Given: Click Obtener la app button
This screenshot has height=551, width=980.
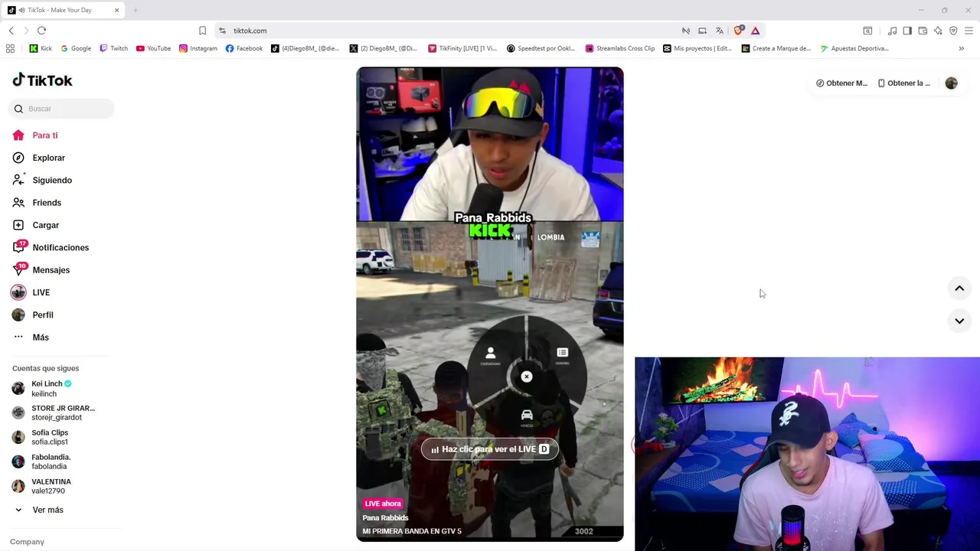Looking at the screenshot, I should pyautogui.click(x=904, y=83).
